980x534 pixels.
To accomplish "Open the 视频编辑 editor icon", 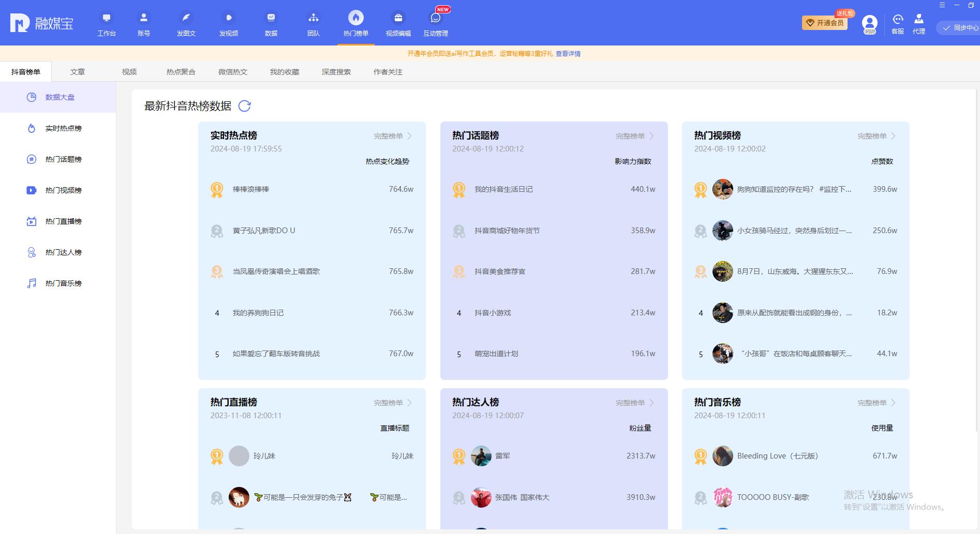I will (x=397, y=22).
